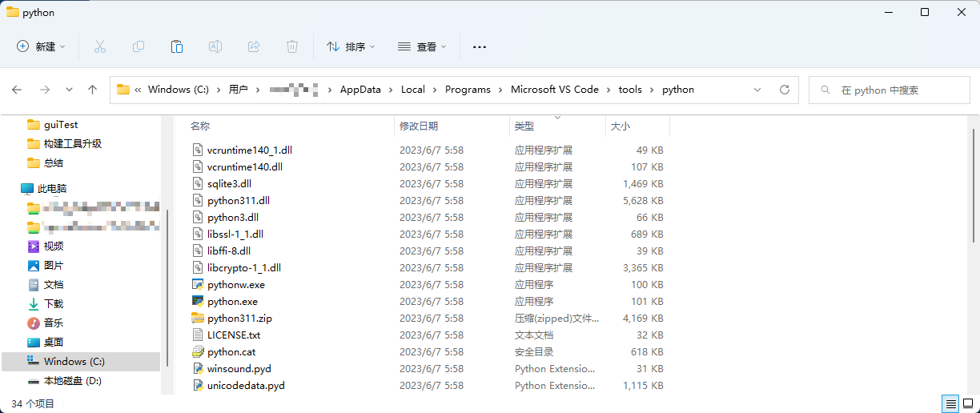Open recent locations chevron dropdown

pyautogui.click(x=69, y=90)
